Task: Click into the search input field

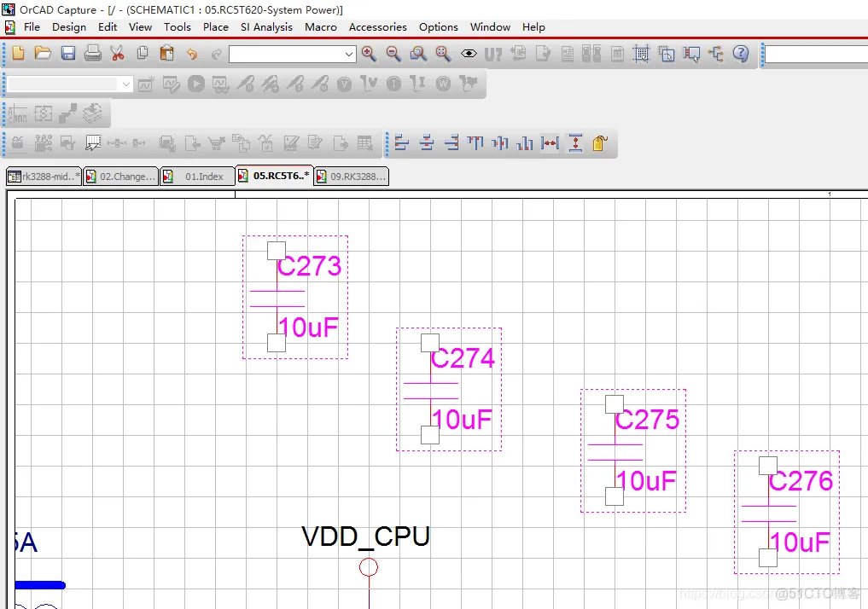Action: tap(816, 55)
